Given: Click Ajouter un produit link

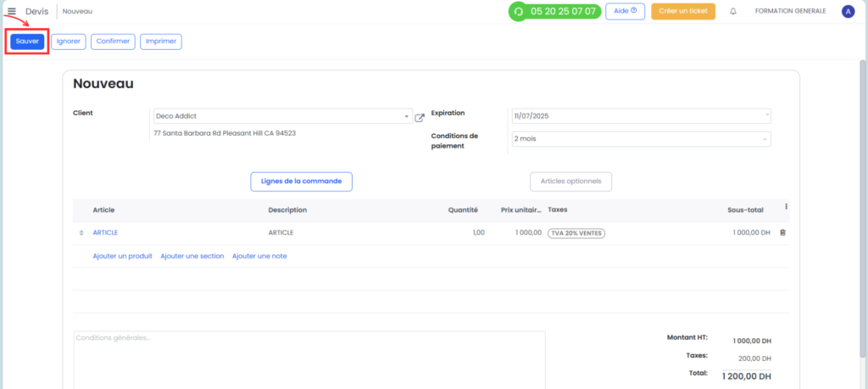Looking at the screenshot, I should coord(122,256).
